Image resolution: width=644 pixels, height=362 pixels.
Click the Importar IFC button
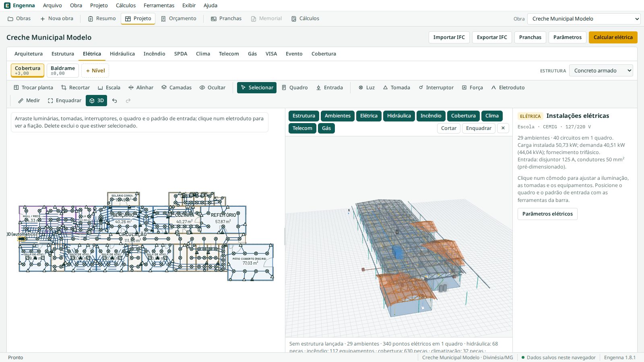(x=449, y=37)
